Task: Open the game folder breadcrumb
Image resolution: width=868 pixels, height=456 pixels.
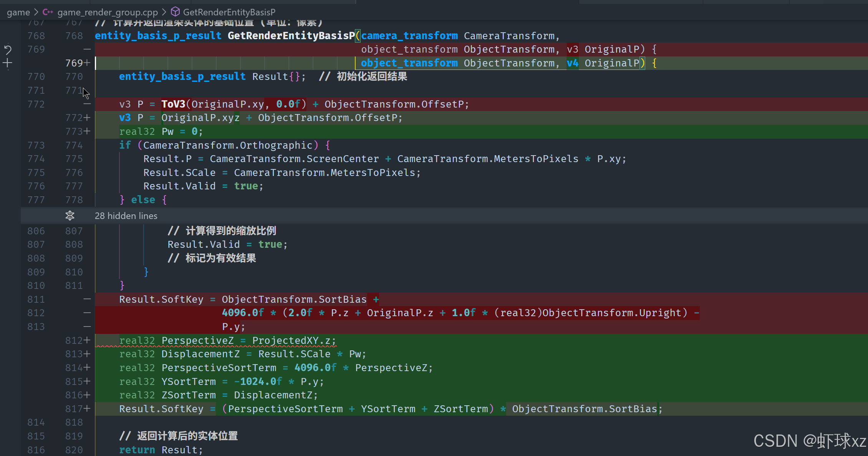Action: [18, 12]
